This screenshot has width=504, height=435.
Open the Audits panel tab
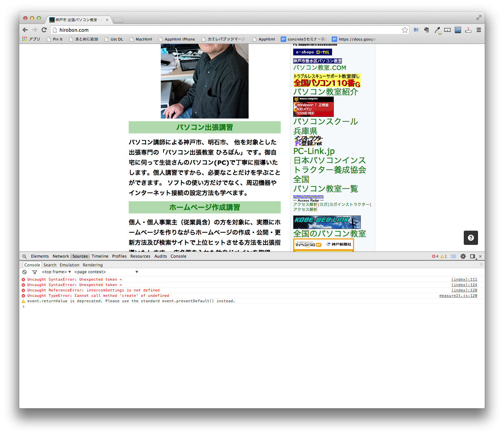(x=160, y=256)
